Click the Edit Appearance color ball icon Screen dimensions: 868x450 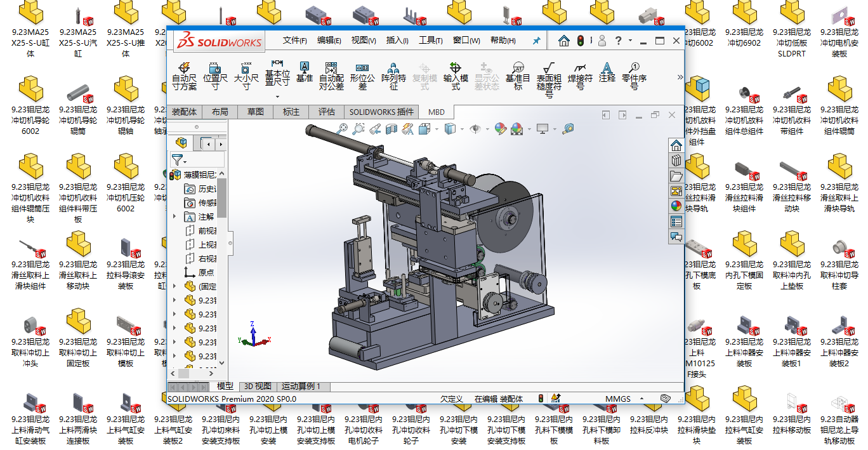(501, 129)
